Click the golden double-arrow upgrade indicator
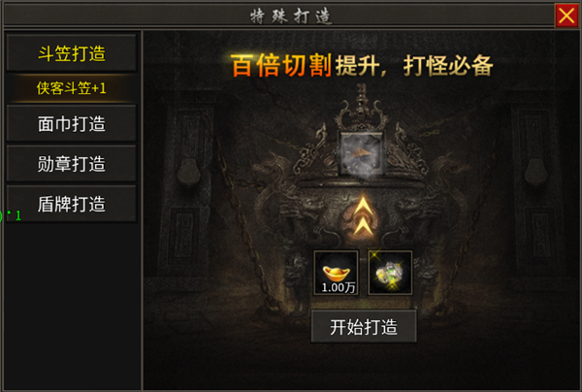 pos(363,216)
